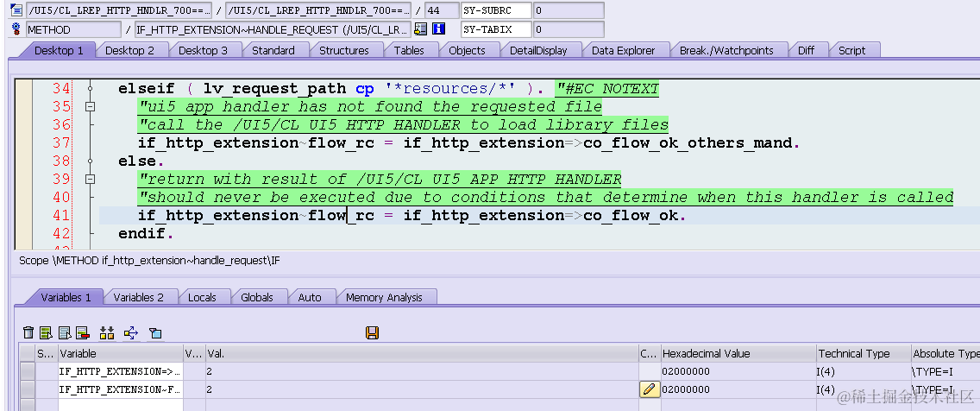Open the Break./Watchpoints tab
980x411 pixels.
point(726,51)
